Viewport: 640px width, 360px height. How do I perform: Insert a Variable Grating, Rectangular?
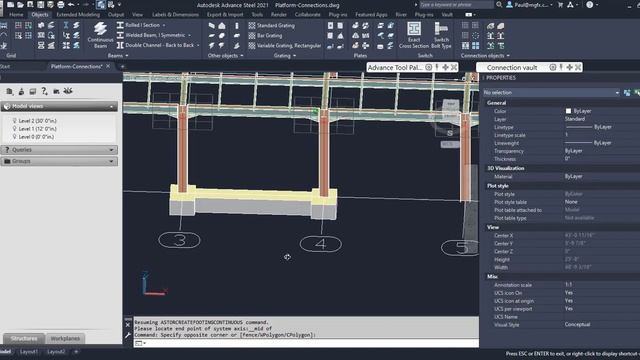(x=284, y=46)
